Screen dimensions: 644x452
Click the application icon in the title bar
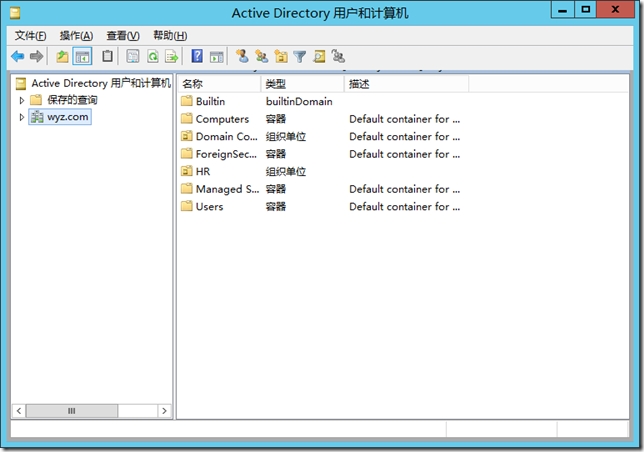tap(15, 14)
